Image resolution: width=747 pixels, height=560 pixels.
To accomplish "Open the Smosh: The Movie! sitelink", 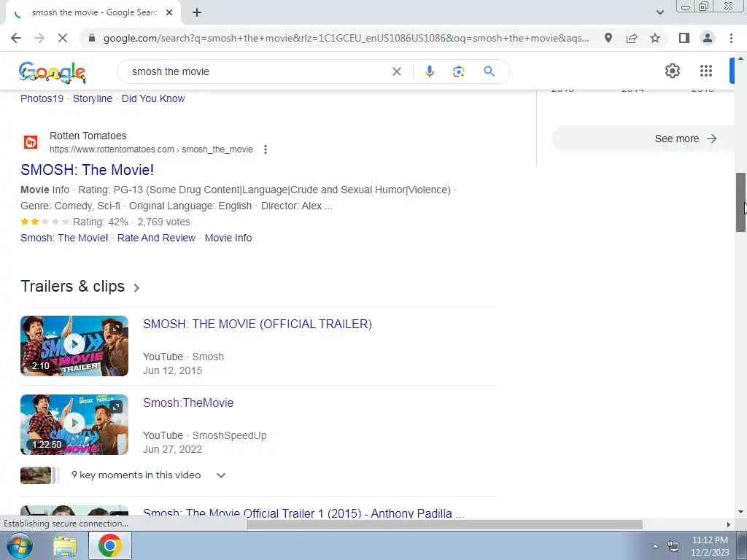I will 64,238.
